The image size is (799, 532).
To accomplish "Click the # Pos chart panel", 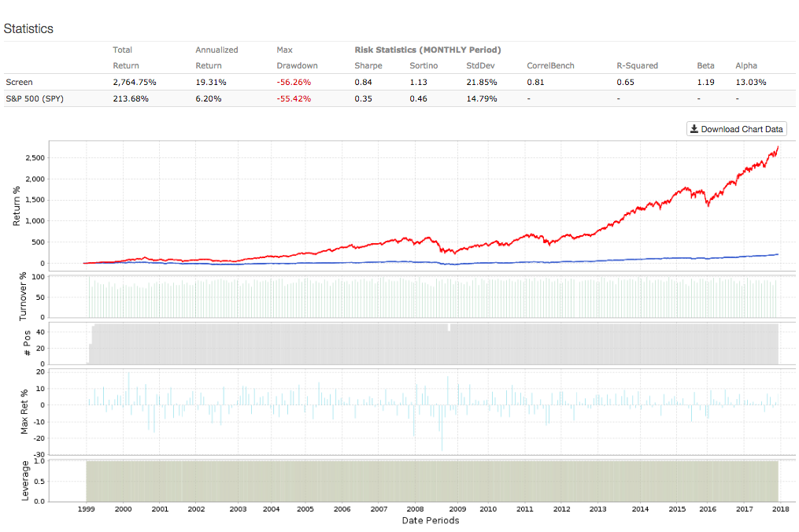I will pos(394,344).
